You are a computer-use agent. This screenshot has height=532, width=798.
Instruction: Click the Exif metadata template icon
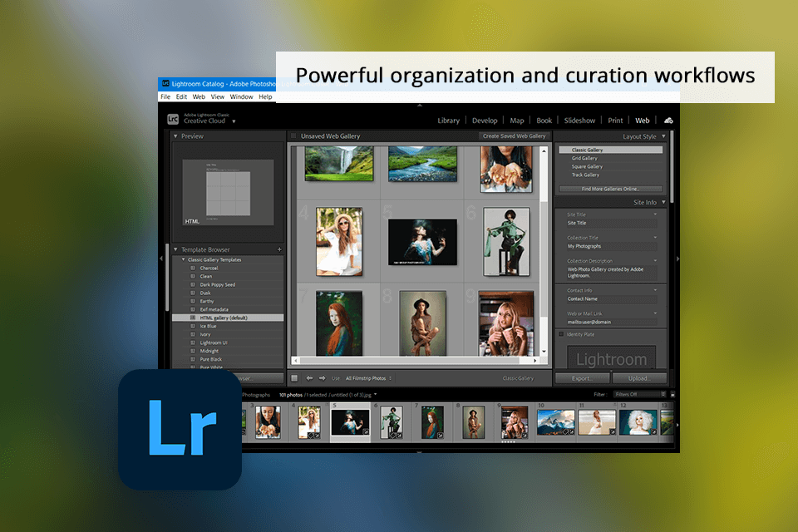193,309
